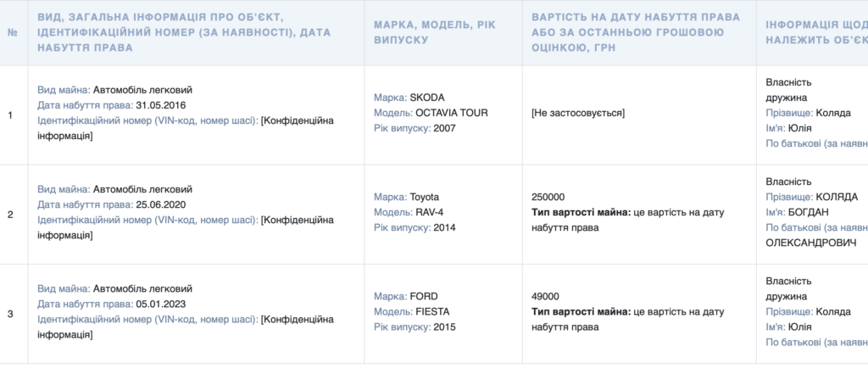Select the 49000 value text
868x380 pixels.
pyautogui.click(x=545, y=296)
